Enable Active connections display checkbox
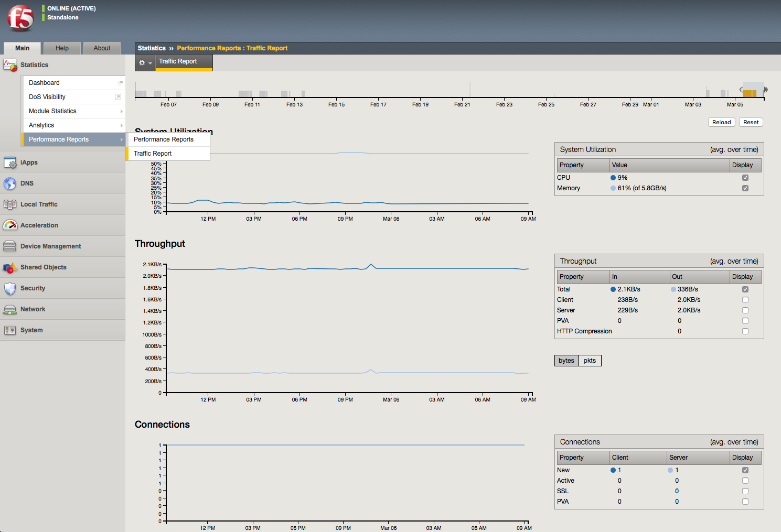The height and width of the screenshot is (532, 781). [745, 481]
